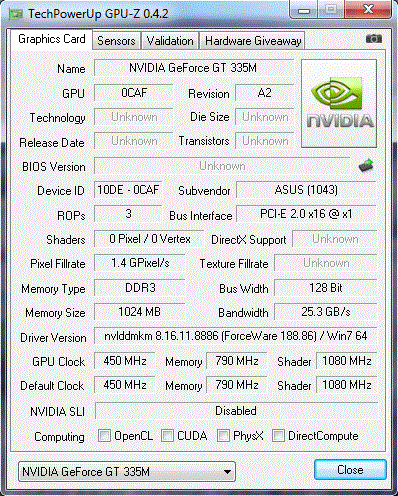Image resolution: width=398 pixels, height=496 pixels.
Task: Select the Graphics Card tab
Action: 52,39
